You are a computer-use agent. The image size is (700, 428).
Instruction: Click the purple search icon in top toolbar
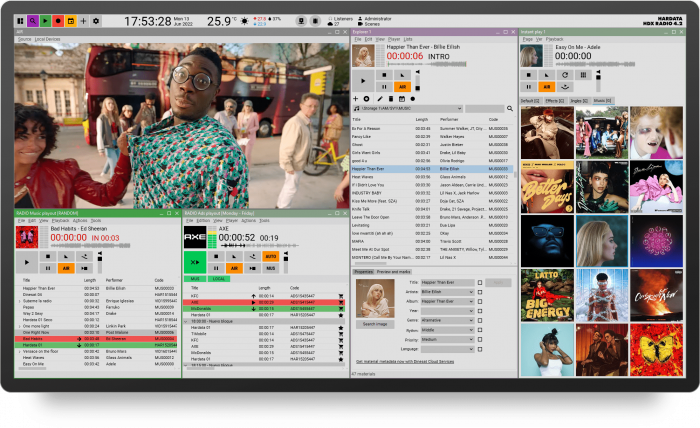(x=33, y=21)
